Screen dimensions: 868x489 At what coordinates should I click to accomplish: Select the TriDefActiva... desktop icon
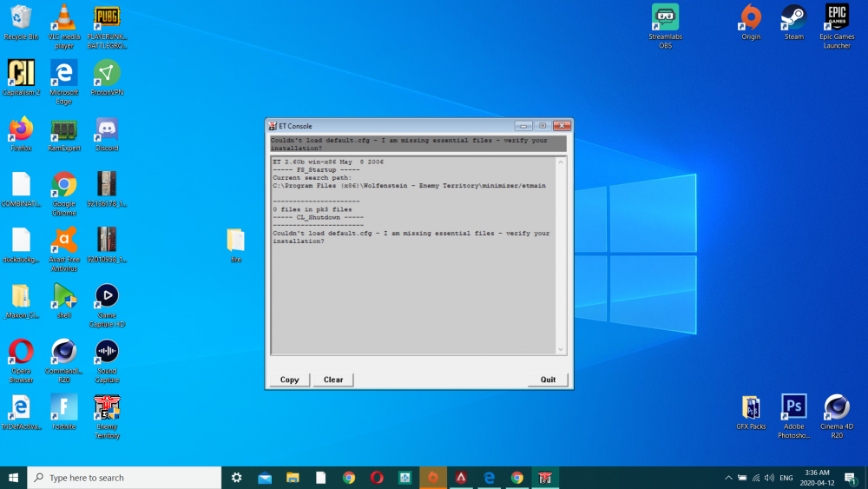point(21,413)
